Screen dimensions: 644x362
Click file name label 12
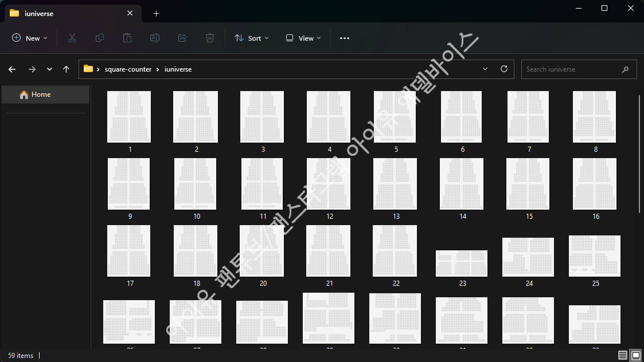pyautogui.click(x=330, y=217)
